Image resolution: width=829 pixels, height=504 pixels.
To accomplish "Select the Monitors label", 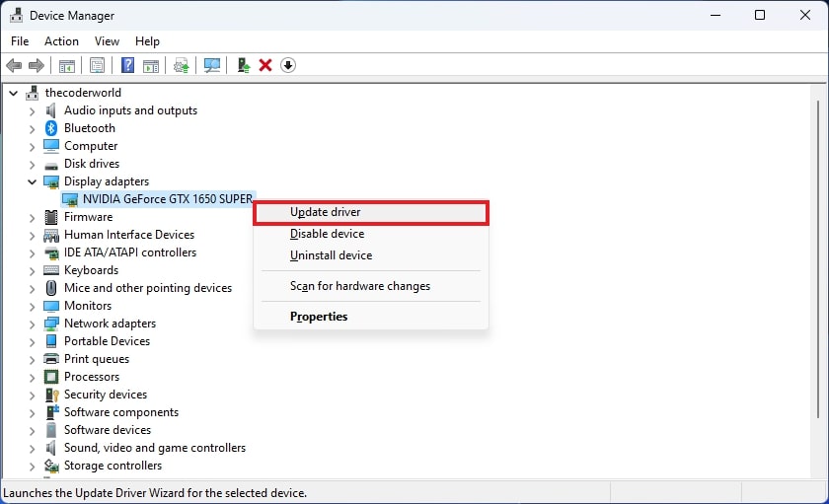I will coord(88,306).
